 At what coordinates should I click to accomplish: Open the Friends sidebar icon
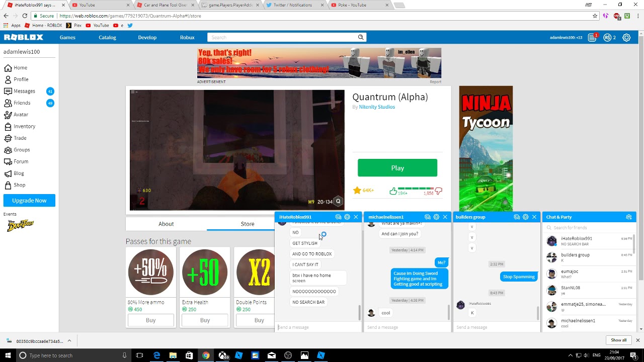[x=8, y=103]
